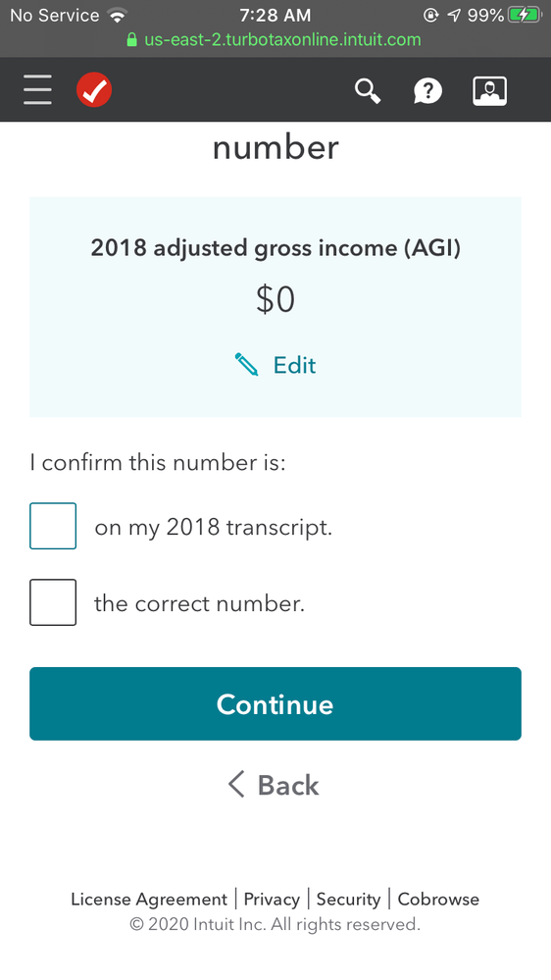Check the 'on my 2018 transcript' box
The width and height of the screenshot is (551, 980).
pos(53,526)
